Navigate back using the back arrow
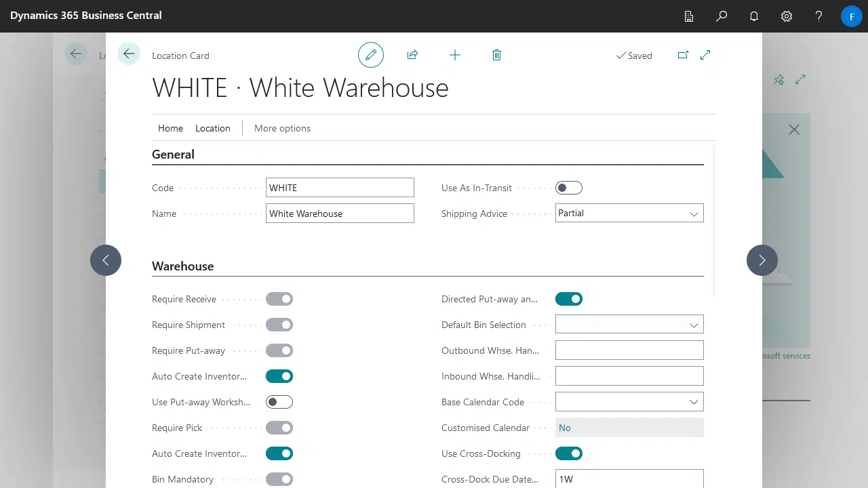The height and width of the screenshot is (488, 868). pyautogui.click(x=128, y=54)
